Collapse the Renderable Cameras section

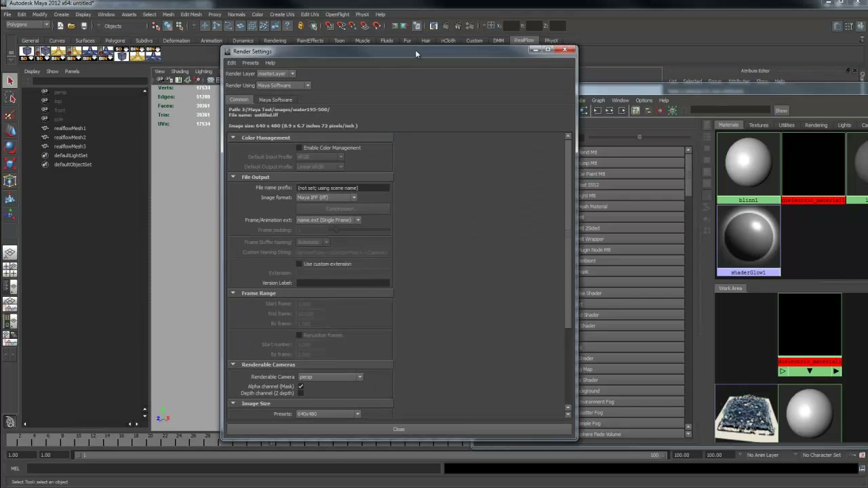click(x=233, y=365)
